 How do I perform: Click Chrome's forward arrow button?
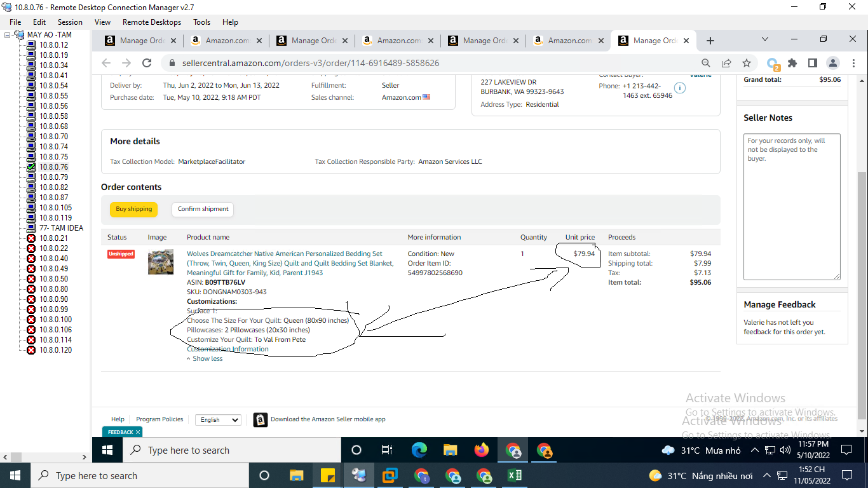pos(126,63)
